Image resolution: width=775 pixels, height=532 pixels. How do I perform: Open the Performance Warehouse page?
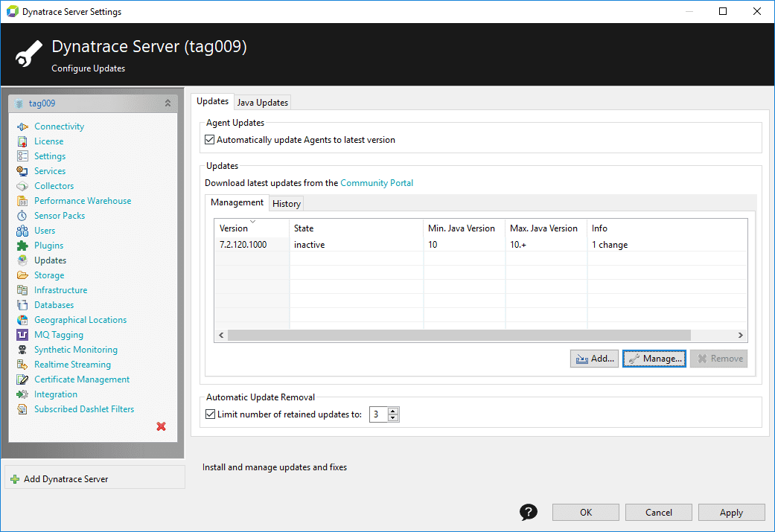click(83, 201)
